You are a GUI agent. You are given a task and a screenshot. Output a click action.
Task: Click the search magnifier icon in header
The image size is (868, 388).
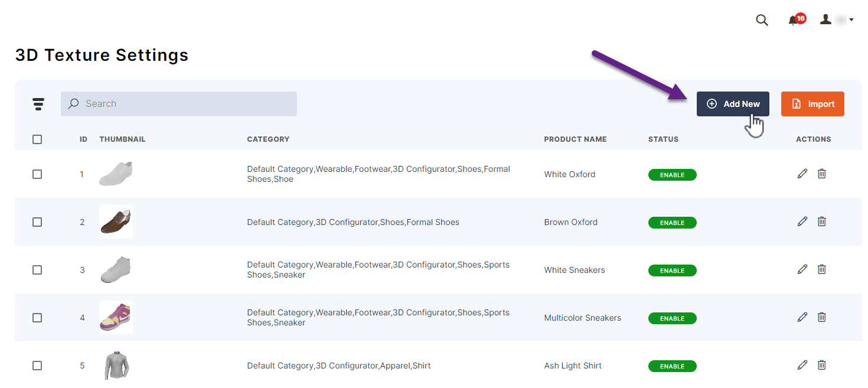click(x=762, y=20)
